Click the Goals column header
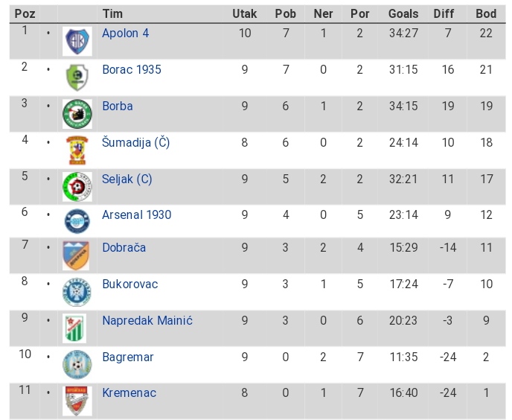Screen dimensions: 512x420 pyautogui.click(x=403, y=13)
